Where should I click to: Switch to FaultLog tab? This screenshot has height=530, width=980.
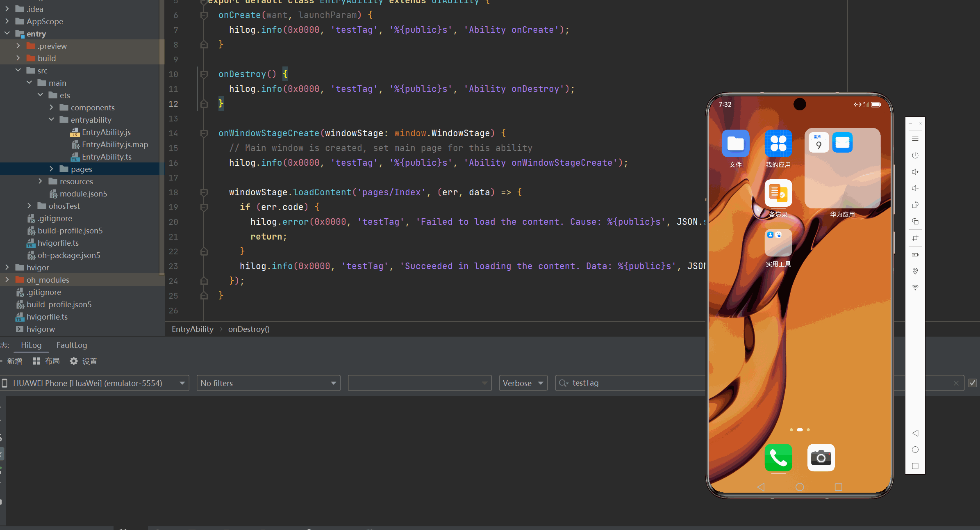[x=72, y=345]
